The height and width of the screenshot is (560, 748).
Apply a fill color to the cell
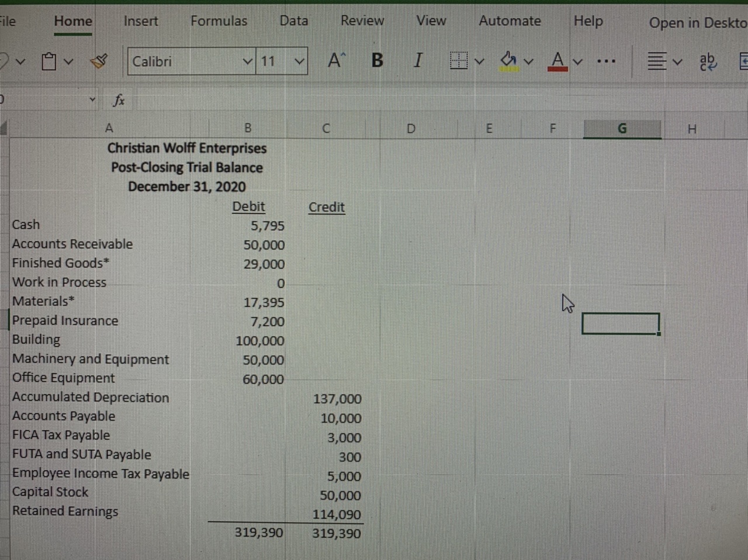tap(508, 60)
